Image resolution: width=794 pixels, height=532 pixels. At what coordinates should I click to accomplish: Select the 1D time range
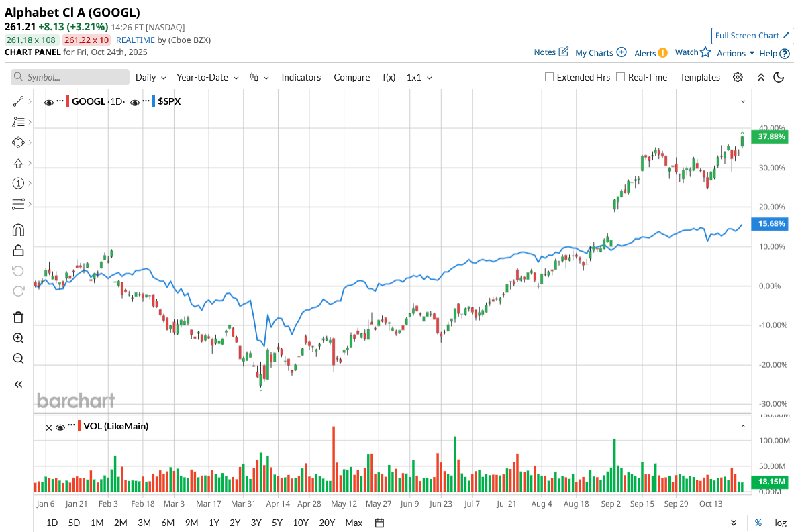coord(52,523)
